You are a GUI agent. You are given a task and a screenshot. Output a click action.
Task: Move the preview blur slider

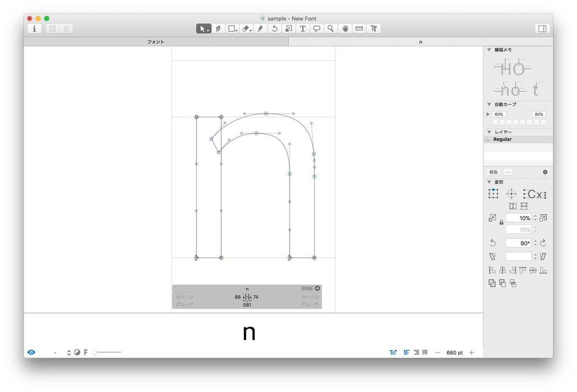pyautogui.click(x=95, y=352)
